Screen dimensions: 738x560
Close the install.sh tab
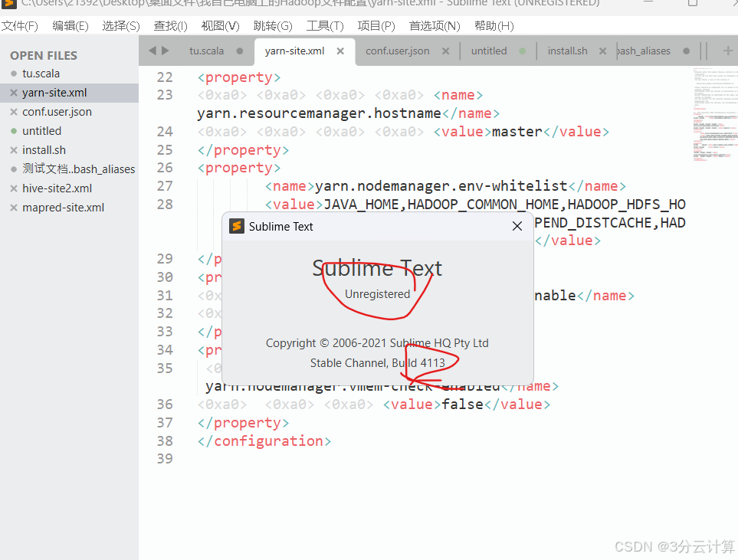602,51
